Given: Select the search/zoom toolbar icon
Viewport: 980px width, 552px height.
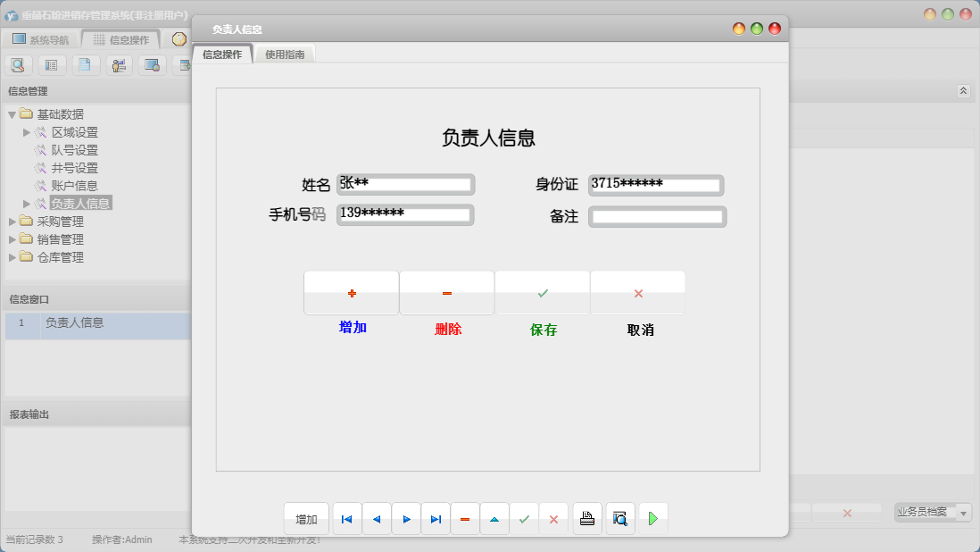Looking at the screenshot, I should tap(18, 64).
